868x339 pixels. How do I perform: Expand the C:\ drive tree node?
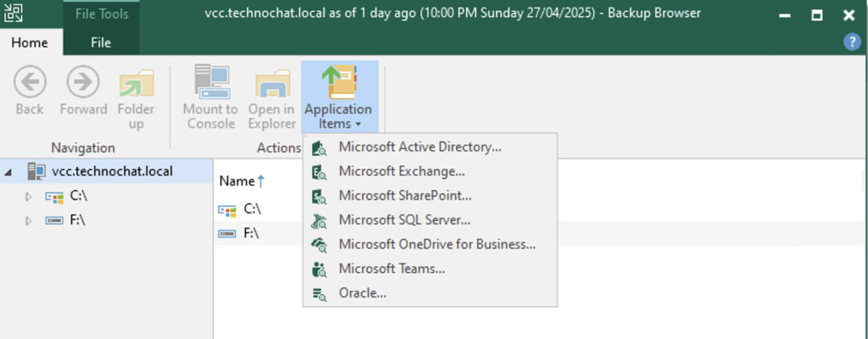(x=28, y=197)
